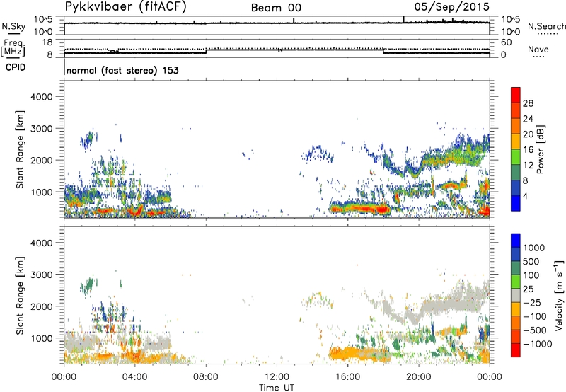Click the 60 tick on Nave axis
Viewport: 566px width, 392px height.
506,42
